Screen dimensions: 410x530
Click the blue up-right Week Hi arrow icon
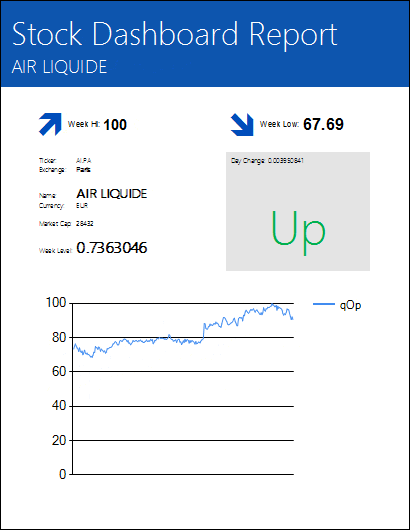pyautogui.click(x=50, y=124)
